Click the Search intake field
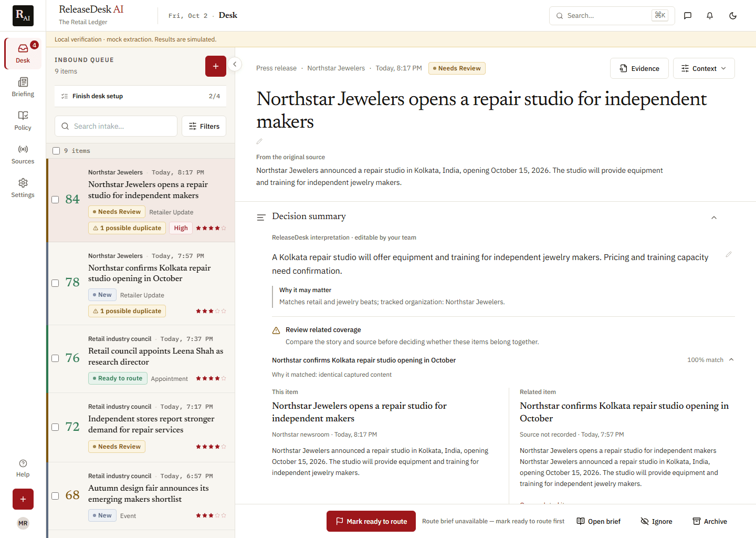The width and height of the screenshot is (756, 538). pyautogui.click(x=116, y=126)
